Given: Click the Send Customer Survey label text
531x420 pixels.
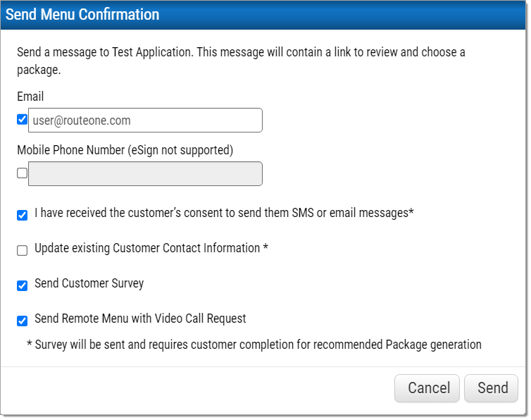Looking at the screenshot, I should coord(89,283).
